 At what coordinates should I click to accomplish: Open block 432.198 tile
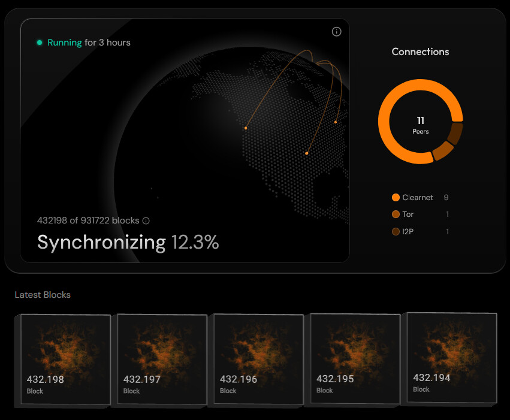pyautogui.click(x=65, y=359)
